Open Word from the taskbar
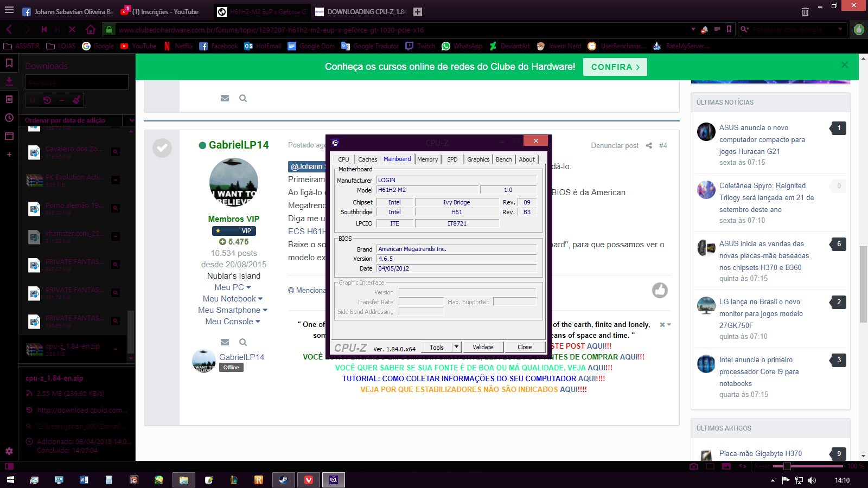 84,480
